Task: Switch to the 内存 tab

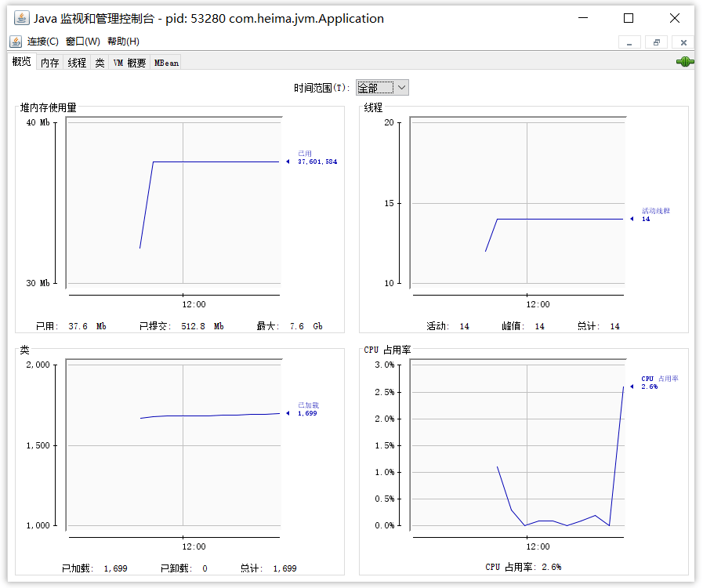Action: point(49,63)
